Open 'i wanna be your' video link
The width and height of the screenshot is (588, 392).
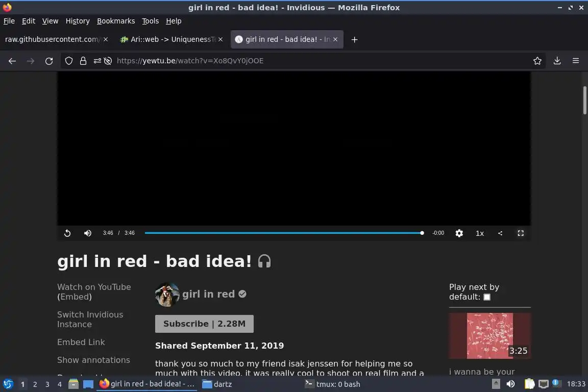tap(482, 372)
